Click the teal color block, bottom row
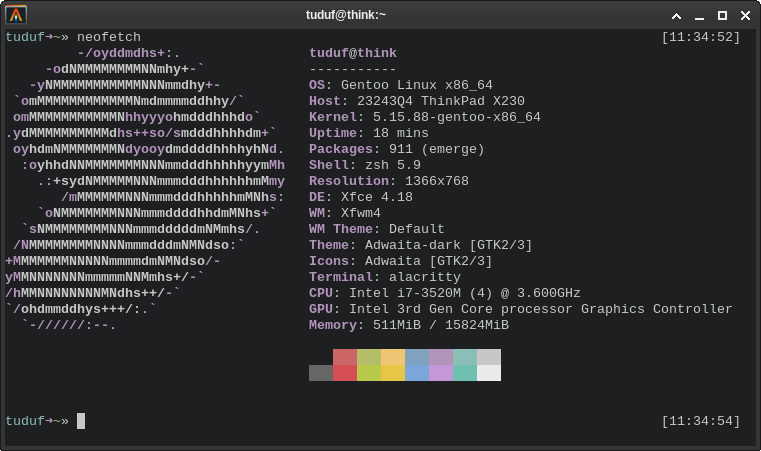The height and width of the screenshot is (451, 761). coord(465,373)
